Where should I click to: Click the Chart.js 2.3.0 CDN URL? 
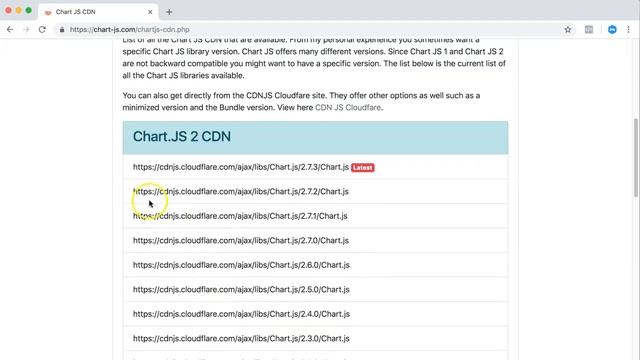(x=241, y=338)
